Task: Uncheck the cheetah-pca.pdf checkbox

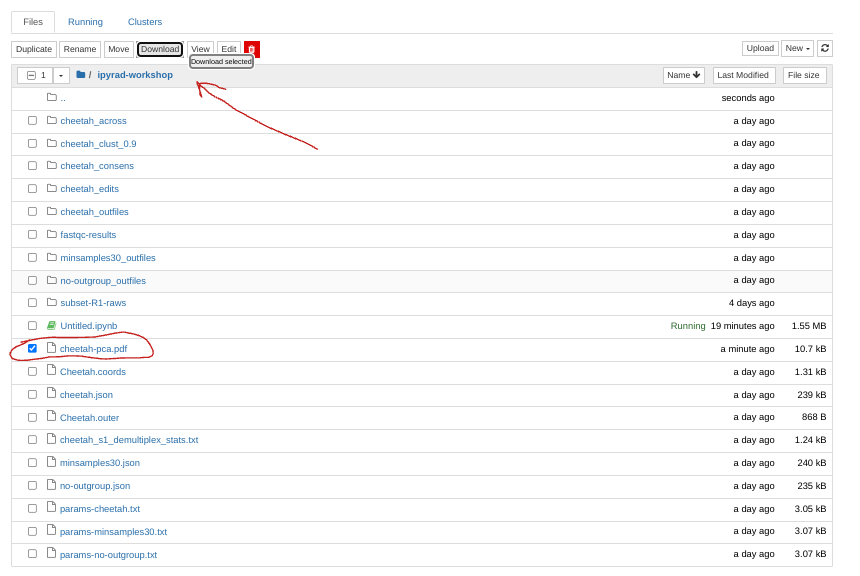Action: click(x=32, y=349)
